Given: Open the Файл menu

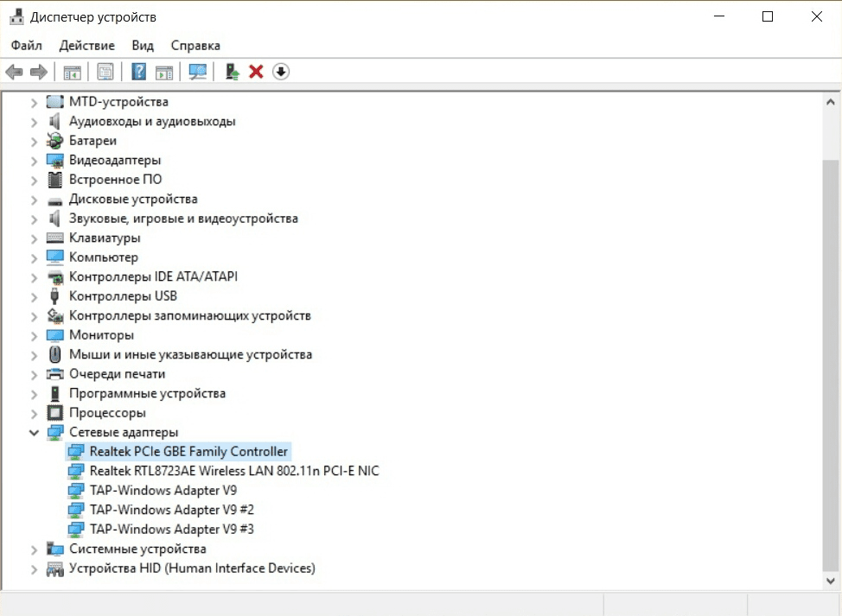Looking at the screenshot, I should pos(26,46).
